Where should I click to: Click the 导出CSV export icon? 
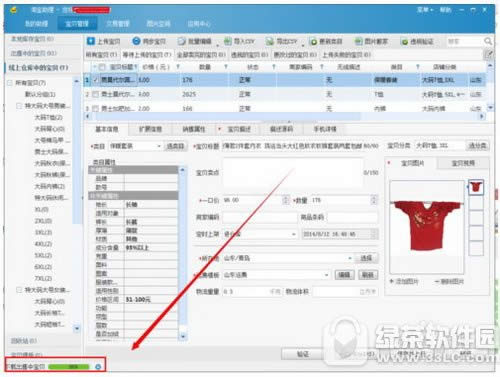(x=269, y=41)
